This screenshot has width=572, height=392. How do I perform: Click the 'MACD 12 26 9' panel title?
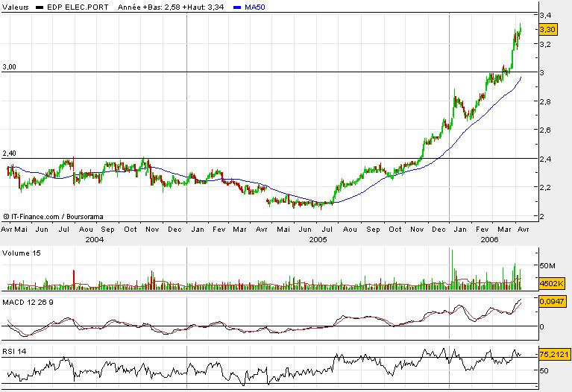[x=28, y=303]
